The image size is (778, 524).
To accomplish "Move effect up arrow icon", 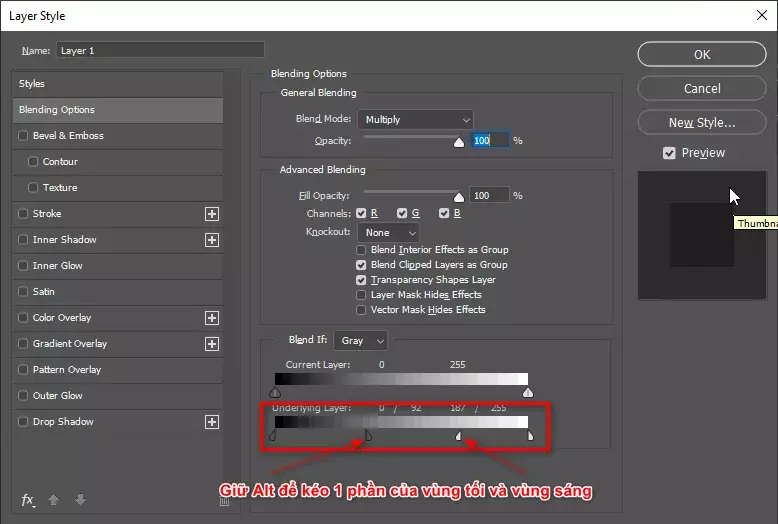I will [x=54, y=500].
